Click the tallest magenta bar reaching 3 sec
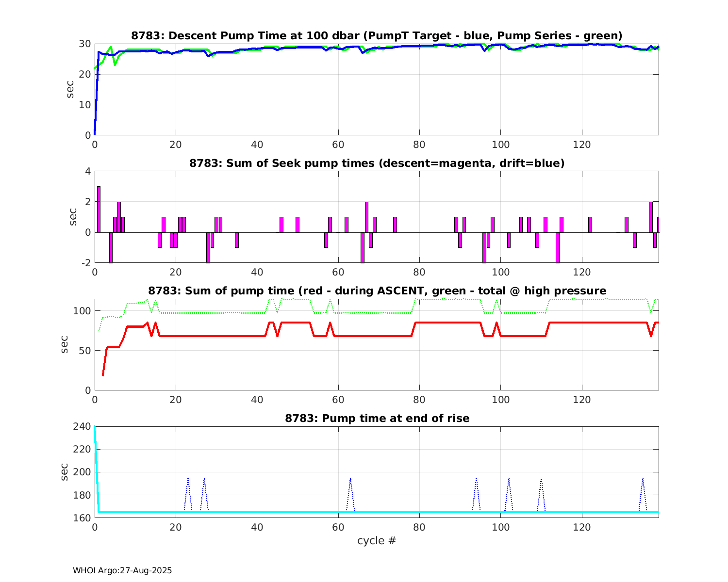728x582 pixels. [x=99, y=209]
